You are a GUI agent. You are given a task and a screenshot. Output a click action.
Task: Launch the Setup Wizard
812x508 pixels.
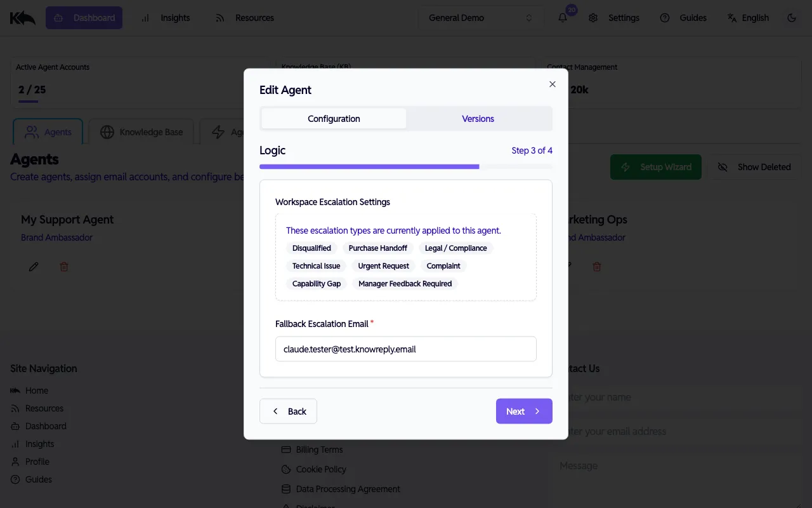(656, 166)
